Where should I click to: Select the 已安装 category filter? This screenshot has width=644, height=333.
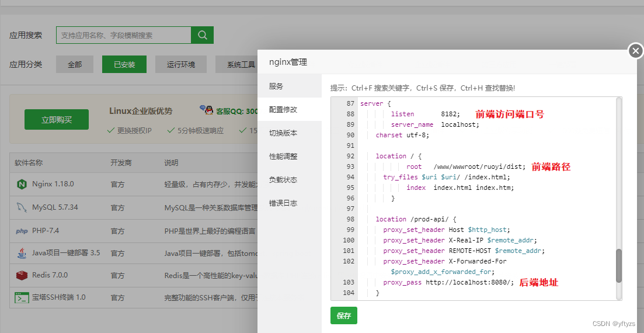(x=124, y=64)
